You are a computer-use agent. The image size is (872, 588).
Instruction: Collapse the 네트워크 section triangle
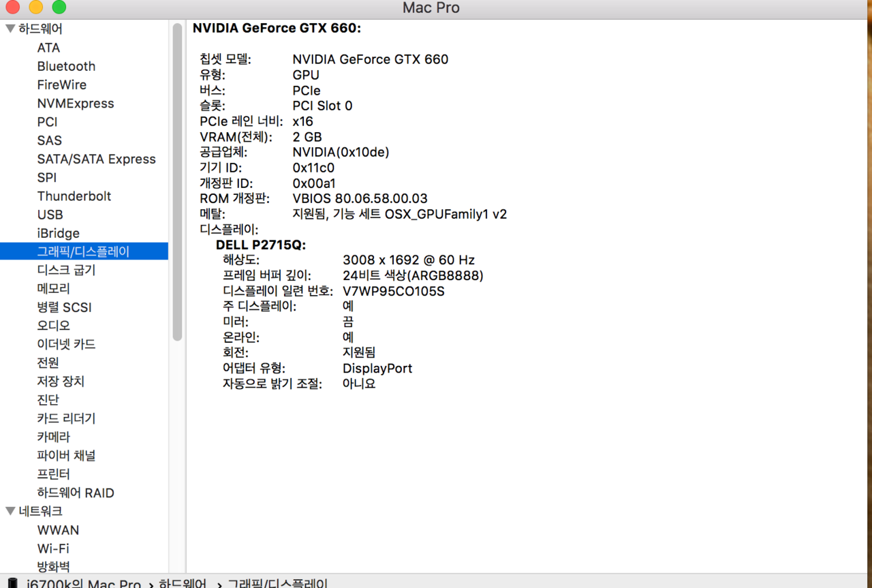(10, 511)
